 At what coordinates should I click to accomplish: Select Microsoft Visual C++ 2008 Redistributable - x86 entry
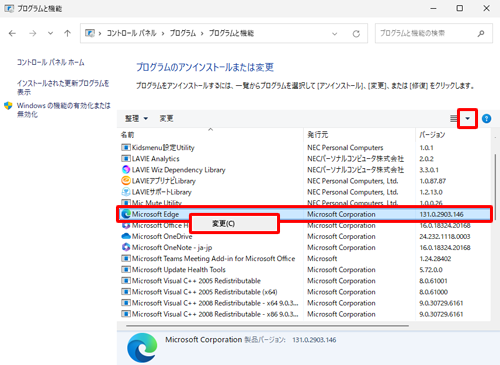(215, 314)
